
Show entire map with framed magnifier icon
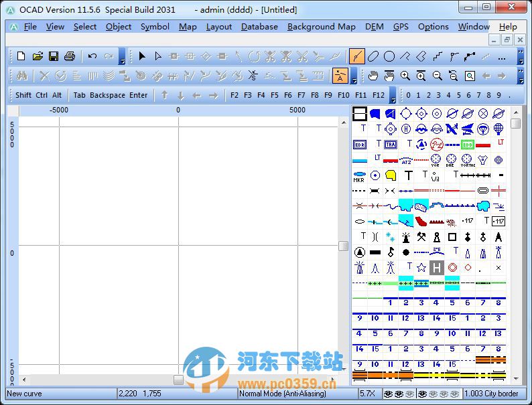pos(470,76)
